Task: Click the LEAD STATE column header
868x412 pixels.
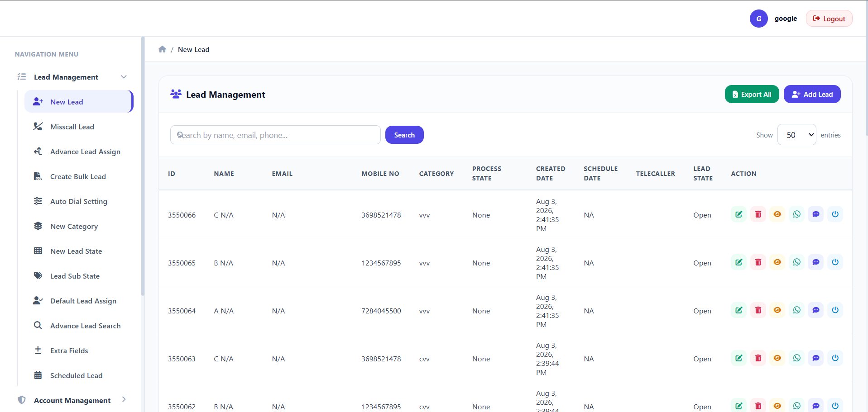Action: point(703,173)
